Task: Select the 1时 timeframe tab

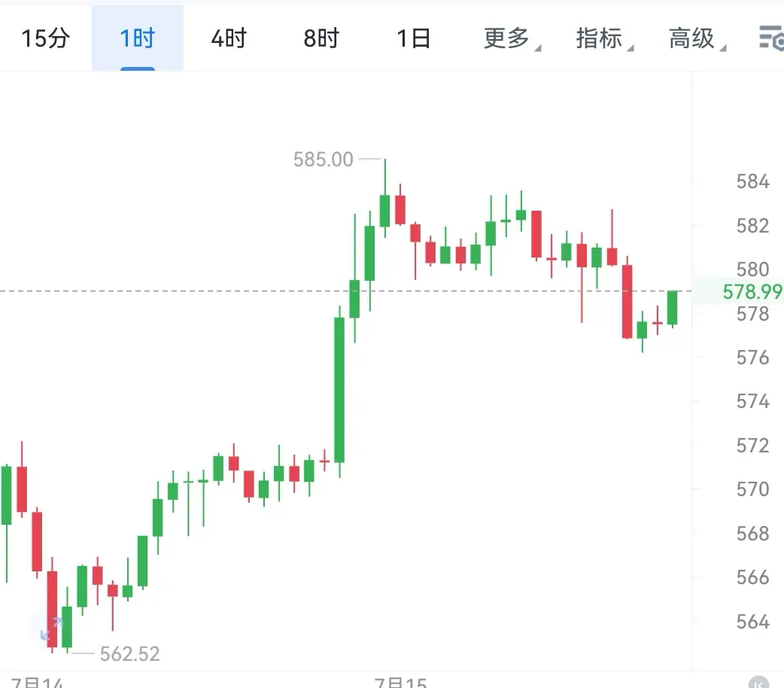Action: point(138,38)
